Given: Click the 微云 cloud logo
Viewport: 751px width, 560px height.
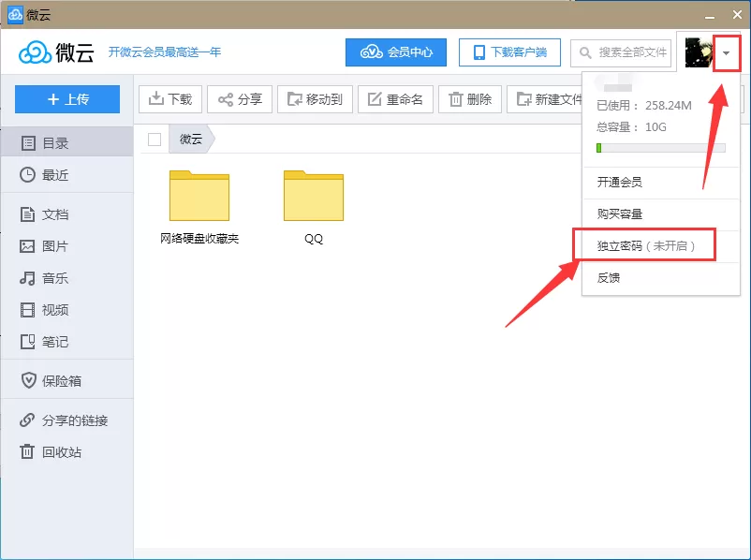Looking at the screenshot, I should tap(56, 52).
